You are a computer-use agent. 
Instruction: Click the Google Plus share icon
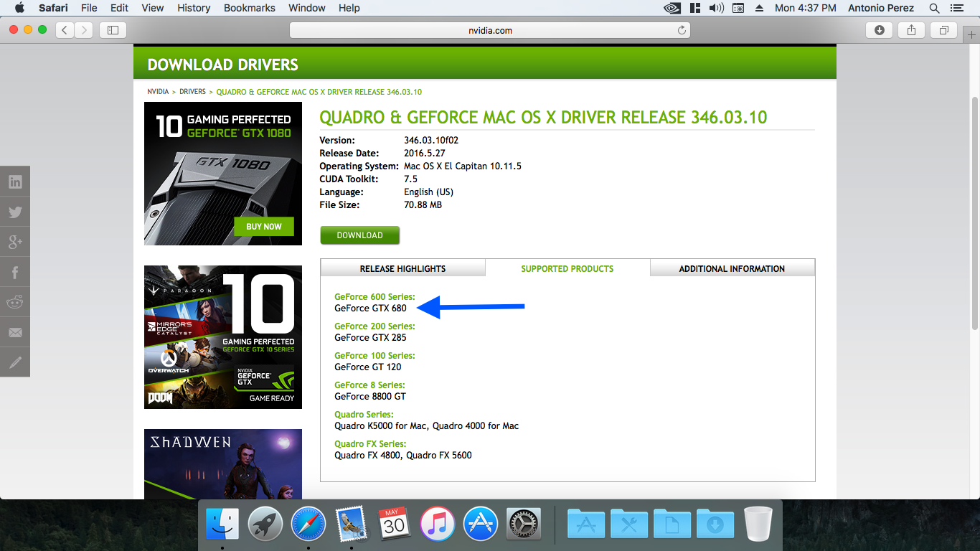click(15, 242)
